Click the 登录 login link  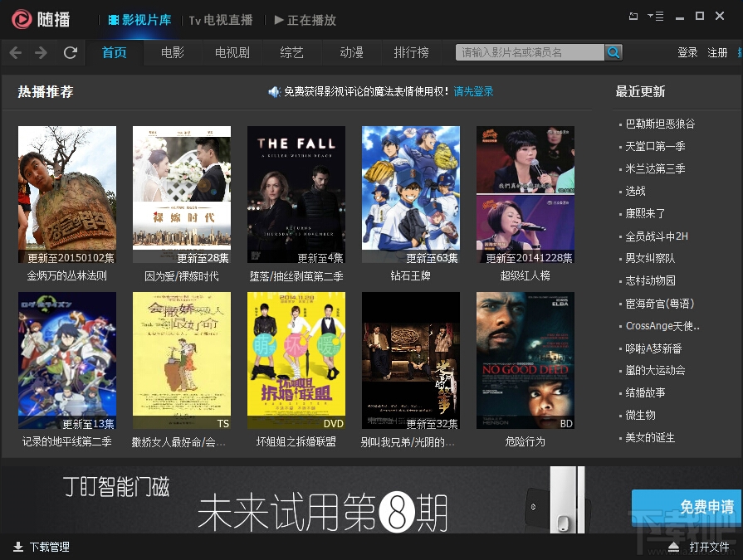tap(687, 52)
